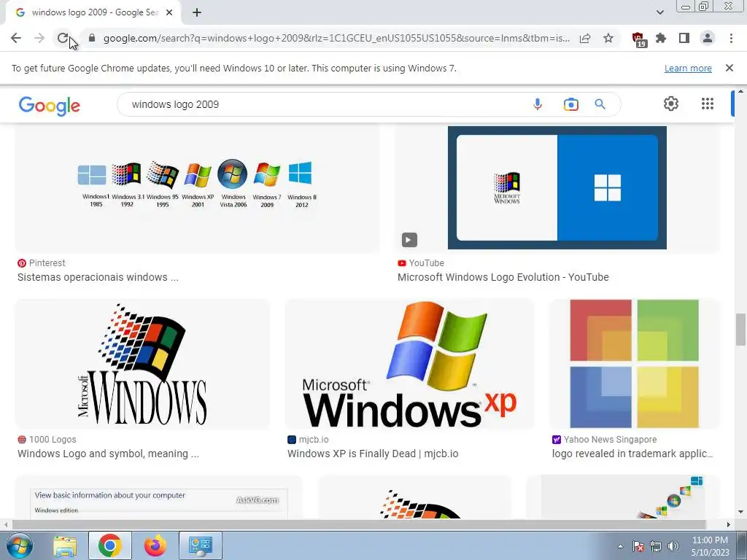
Task: Open the YouTube source label
Action: point(421,262)
